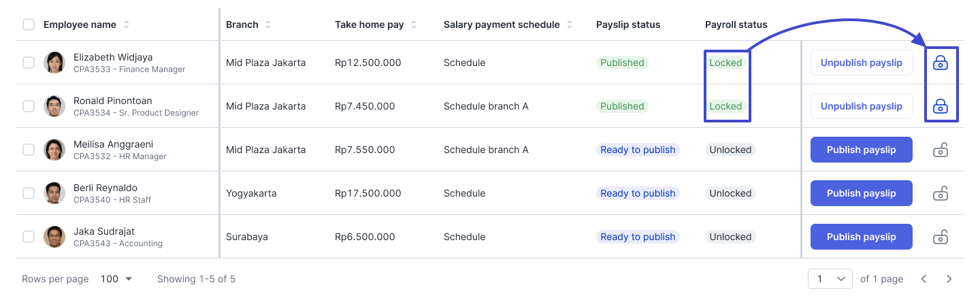The height and width of the screenshot is (302, 980).
Task: Unpublish payslip for Elizabeth Widjaya
Action: [861, 63]
